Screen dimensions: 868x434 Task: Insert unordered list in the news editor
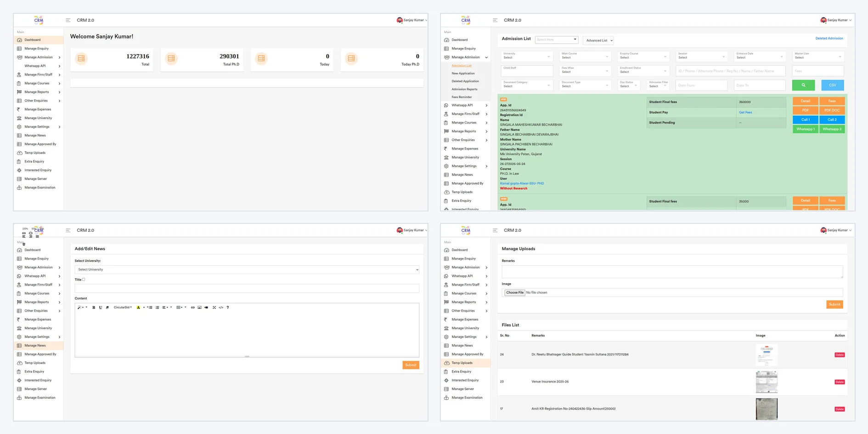point(150,308)
